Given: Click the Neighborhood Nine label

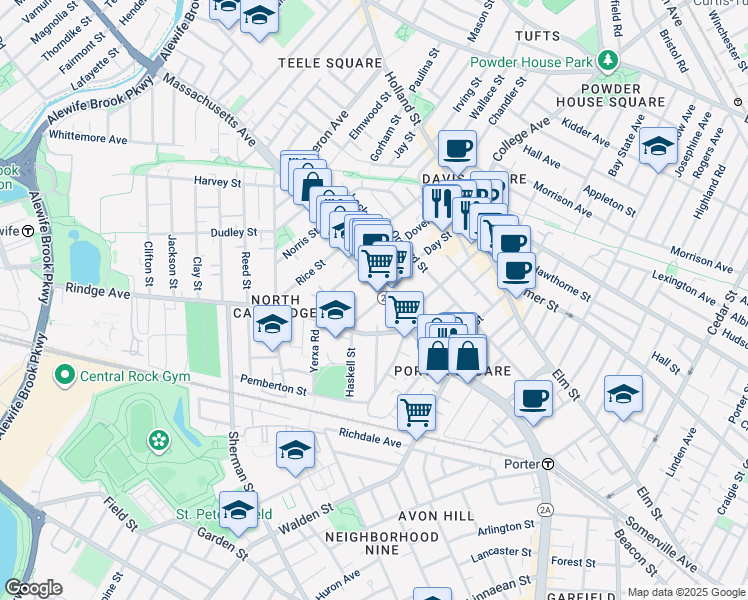Looking at the screenshot, I should coord(382,543).
